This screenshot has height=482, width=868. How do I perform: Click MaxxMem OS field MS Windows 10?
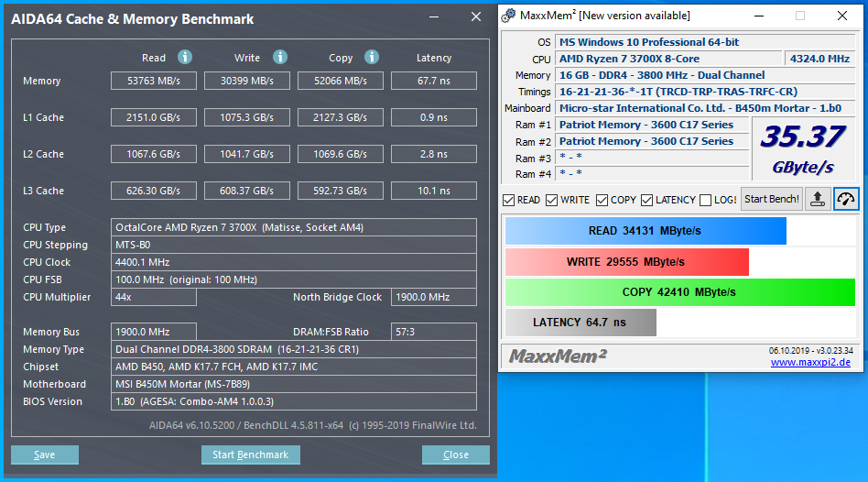tap(706, 42)
